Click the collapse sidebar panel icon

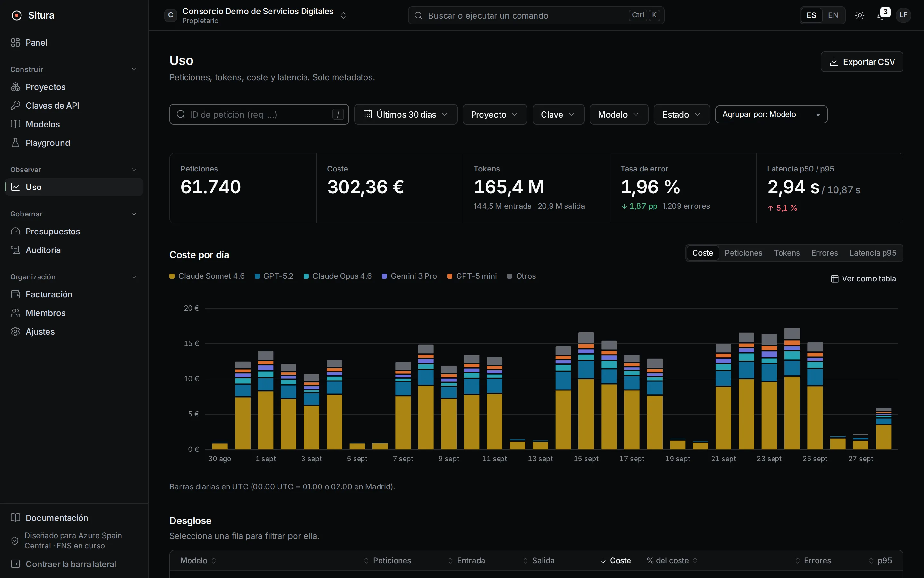15,564
